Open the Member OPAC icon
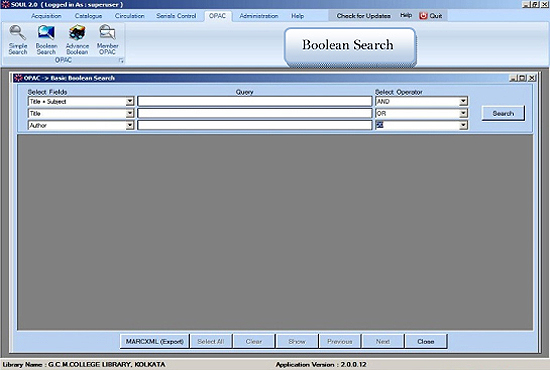 point(107,40)
